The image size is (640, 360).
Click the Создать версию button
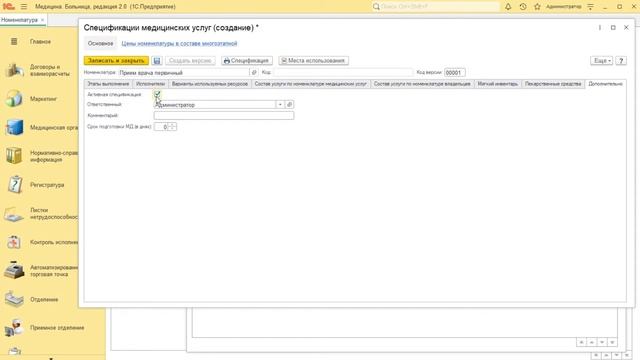click(x=190, y=60)
